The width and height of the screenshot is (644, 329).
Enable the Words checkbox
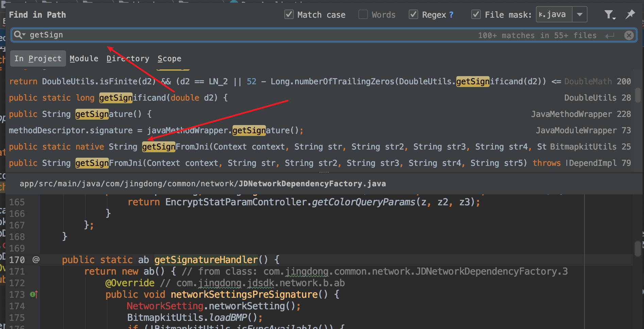click(x=363, y=15)
